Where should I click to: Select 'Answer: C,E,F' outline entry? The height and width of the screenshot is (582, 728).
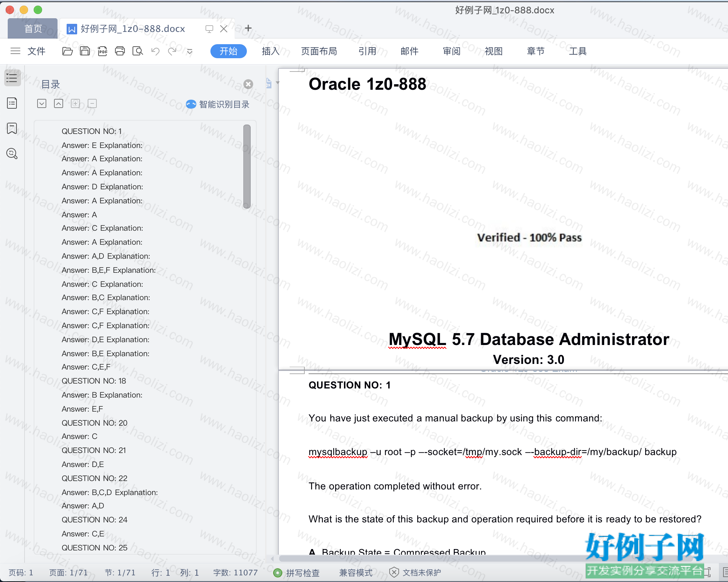[86, 367]
